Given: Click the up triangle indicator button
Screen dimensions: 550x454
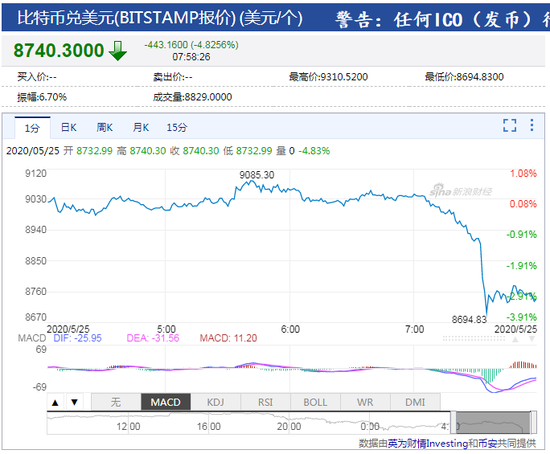Looking at the screenshot, I should pos(55,402).
